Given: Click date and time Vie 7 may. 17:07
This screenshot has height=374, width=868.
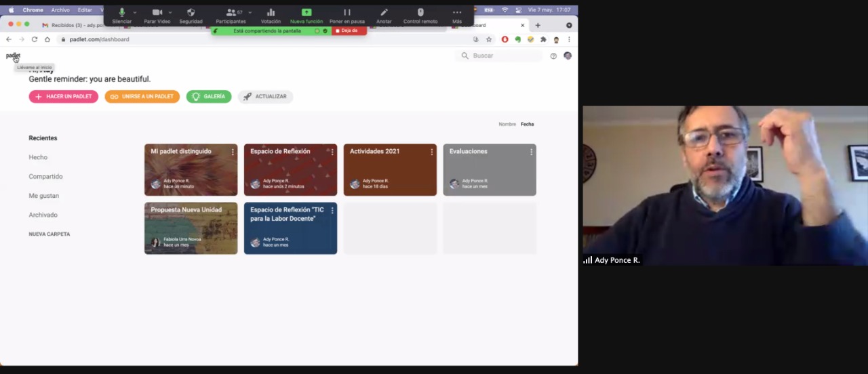Looking at the screenshot, I should 549,10.
